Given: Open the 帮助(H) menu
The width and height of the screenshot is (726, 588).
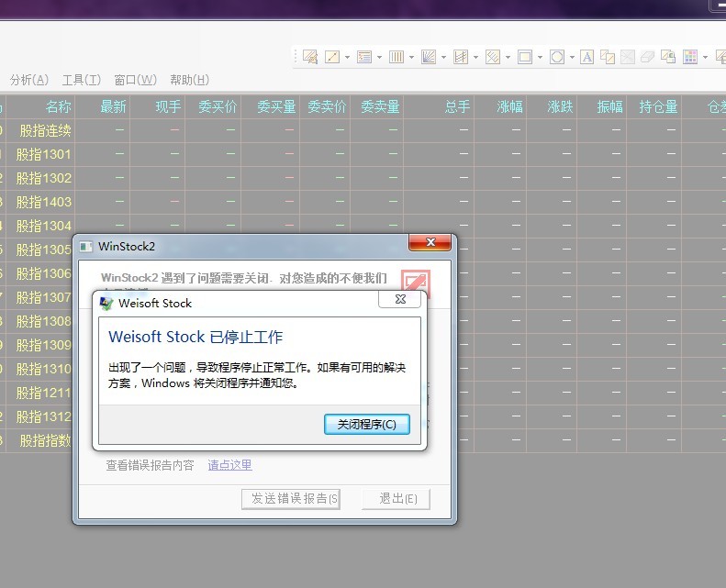Looking at the screenshot, I should [x=189, y=80].
